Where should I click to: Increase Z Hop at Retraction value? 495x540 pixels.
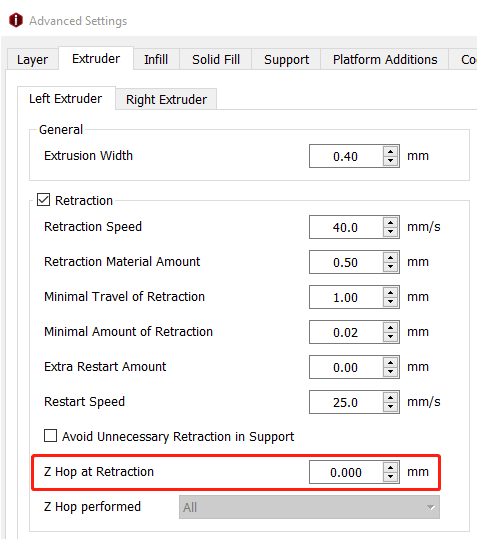point(391,467)
